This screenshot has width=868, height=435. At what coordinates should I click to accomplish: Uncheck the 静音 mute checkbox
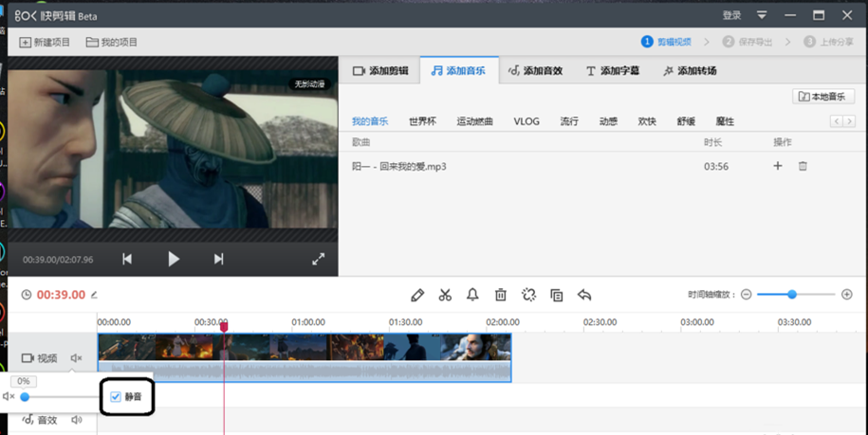point(116,396)
